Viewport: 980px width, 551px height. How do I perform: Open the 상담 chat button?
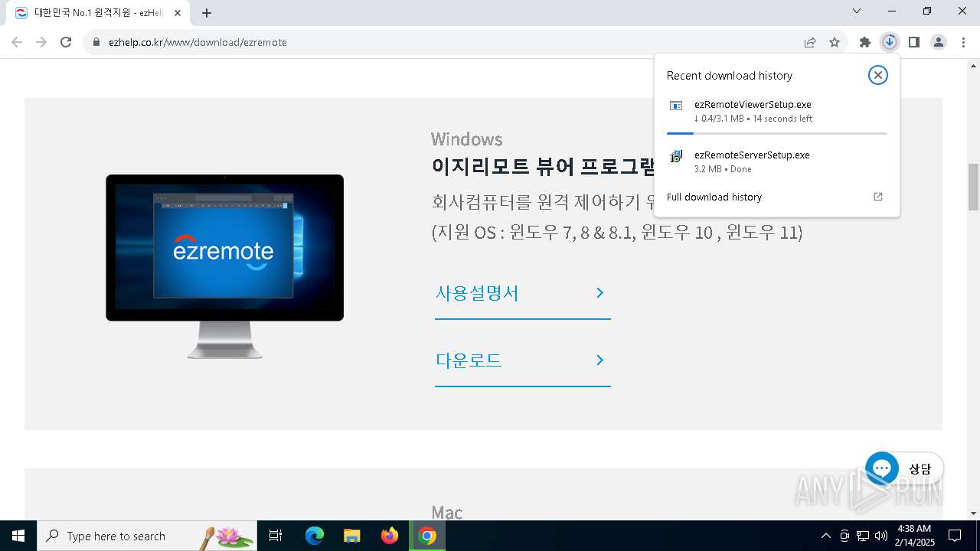[904, 469]
